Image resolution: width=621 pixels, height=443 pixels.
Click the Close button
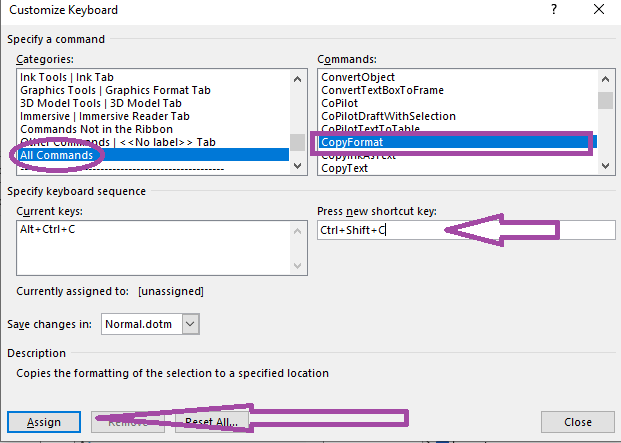(577, 422)
